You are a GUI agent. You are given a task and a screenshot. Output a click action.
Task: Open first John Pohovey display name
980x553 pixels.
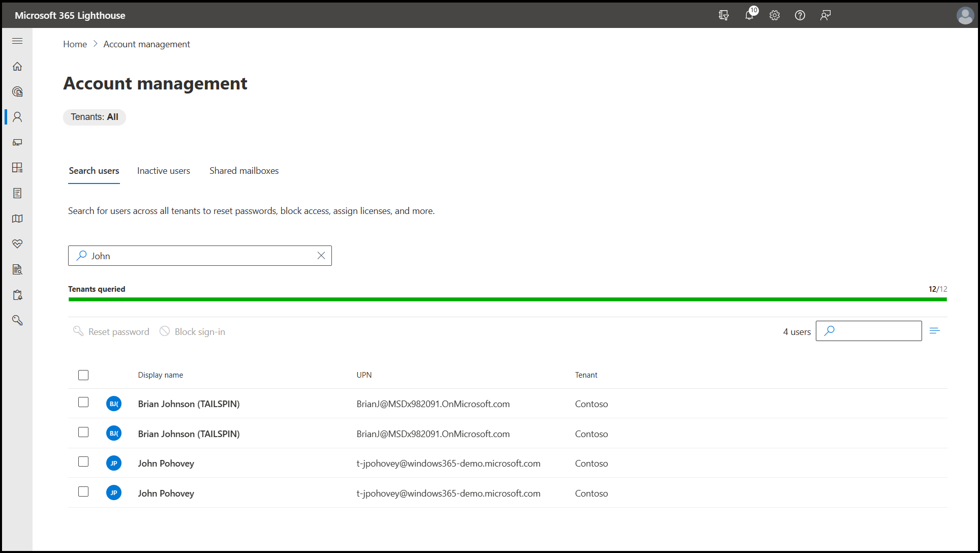pyautogui.click(x=166, y=463)
